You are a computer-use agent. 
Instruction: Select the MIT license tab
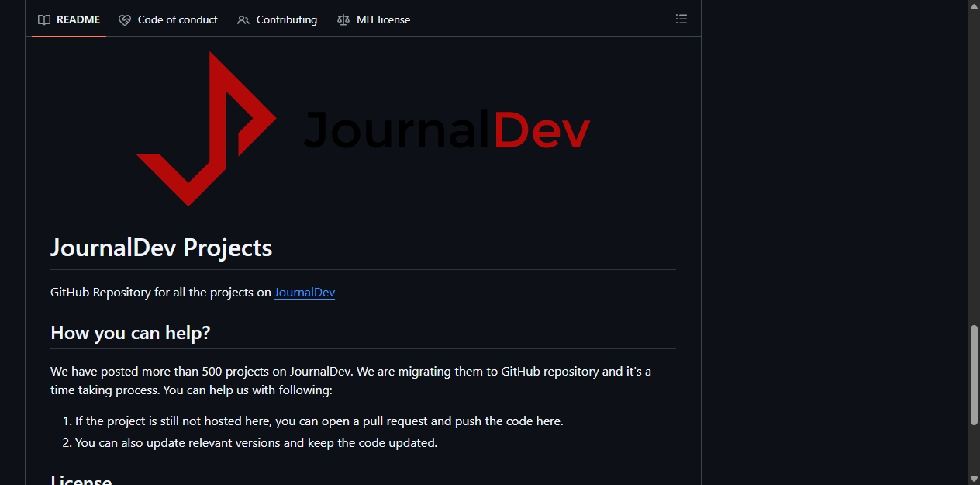click(374, 19)
